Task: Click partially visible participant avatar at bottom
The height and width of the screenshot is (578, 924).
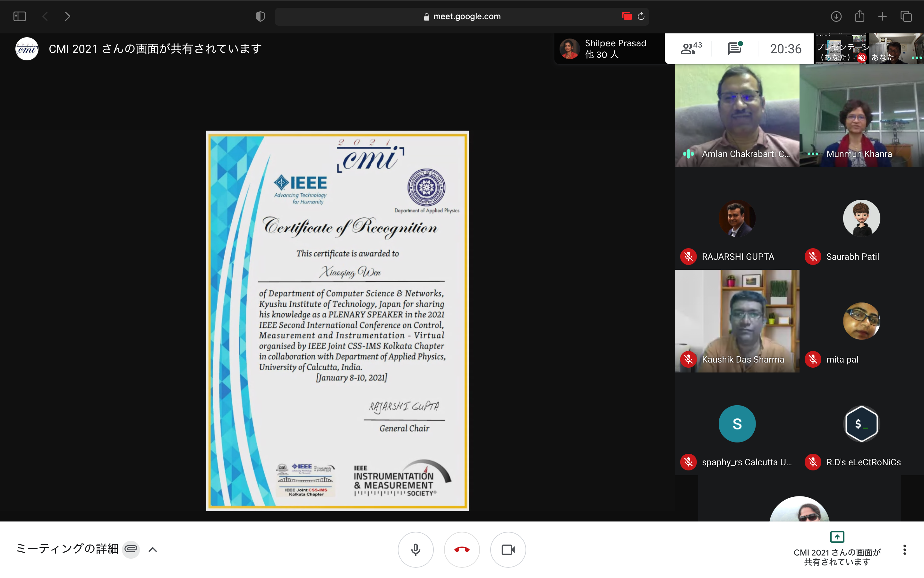Action: (x=800, y=509)
